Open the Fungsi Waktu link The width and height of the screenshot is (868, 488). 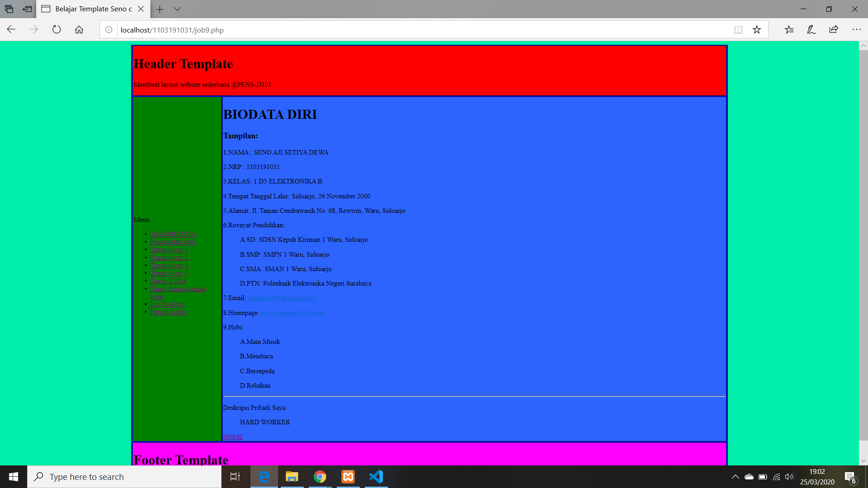169,312
